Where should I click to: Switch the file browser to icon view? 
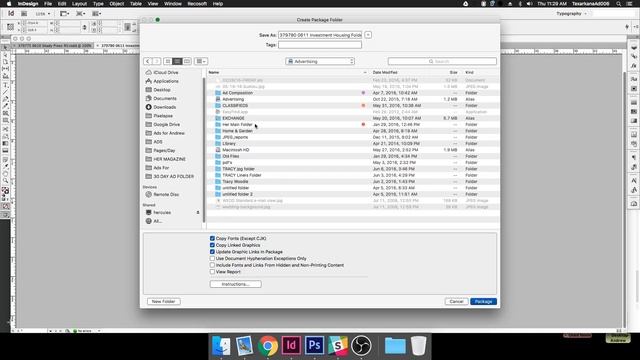168,61
